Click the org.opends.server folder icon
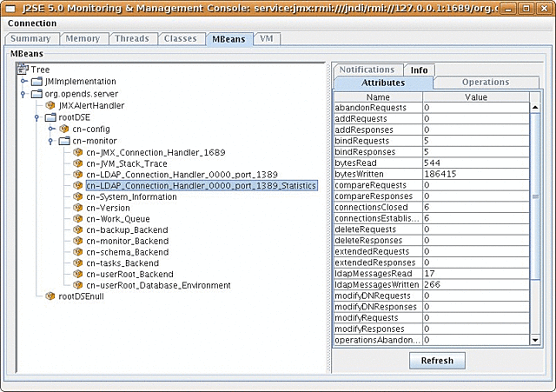Image resolution: width=556 pixels, height=392 pixels. 36,94
